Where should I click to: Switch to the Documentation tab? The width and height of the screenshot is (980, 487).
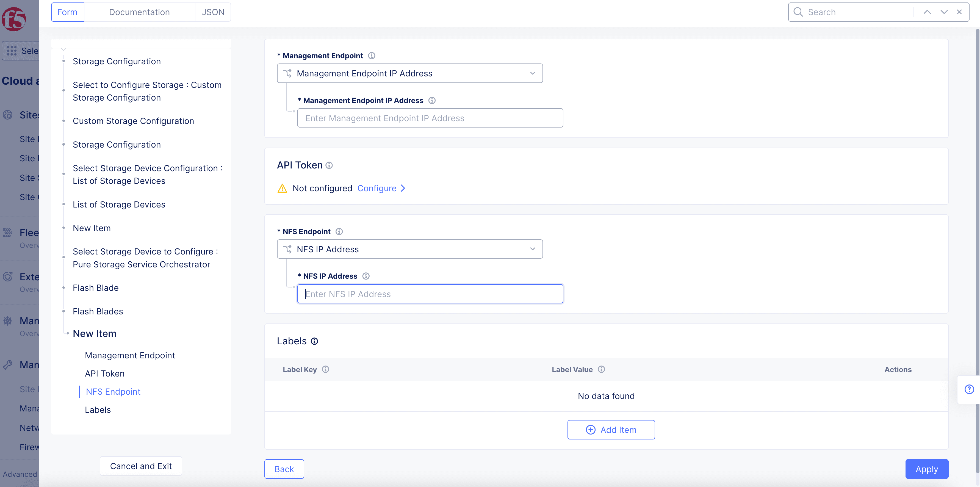[x=139, y=12]
